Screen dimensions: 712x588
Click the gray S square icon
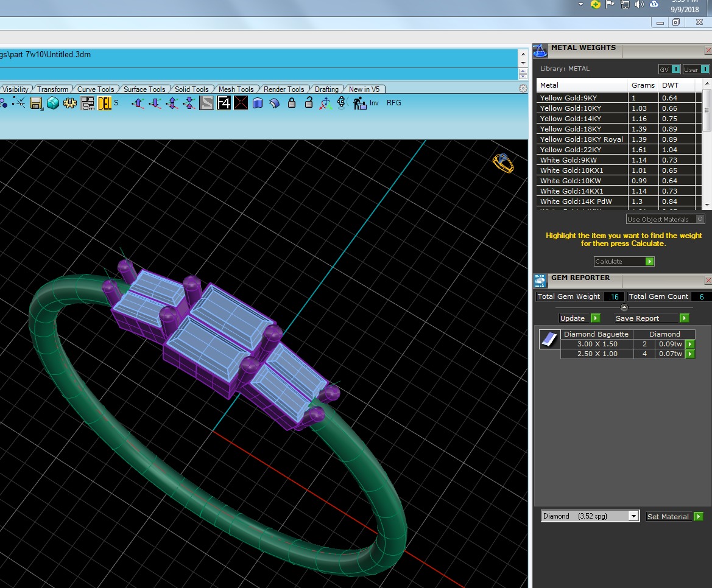point(206,103)
